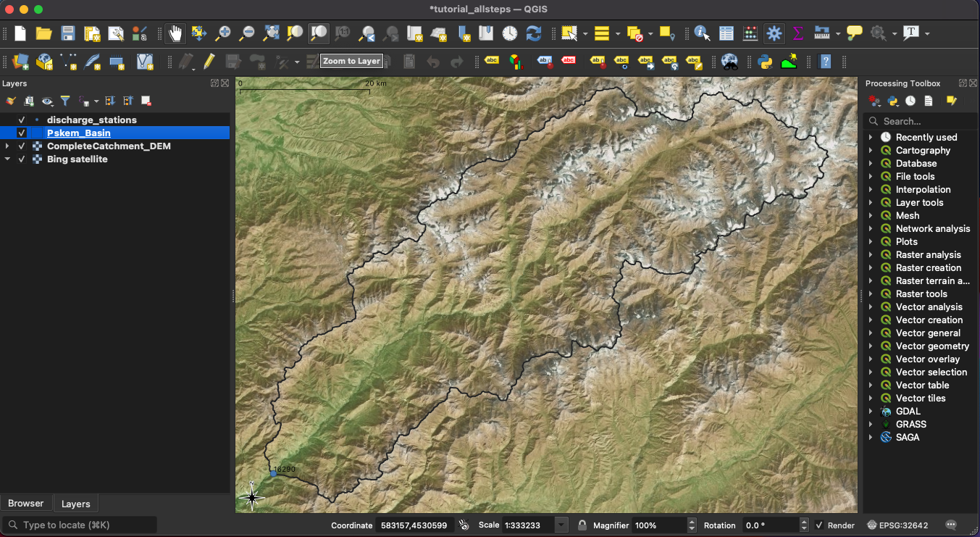Image resolution: width=980 pixels, height=537 pixels.
Task: Click the Zoom to Layer icon
Action: click(319, 33)
